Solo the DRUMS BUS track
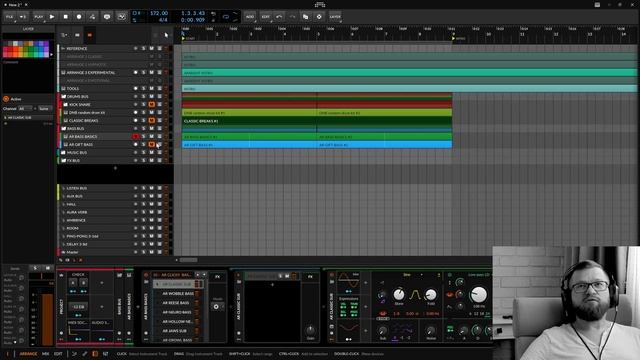 pyautogui.click(x=144, y=97)
